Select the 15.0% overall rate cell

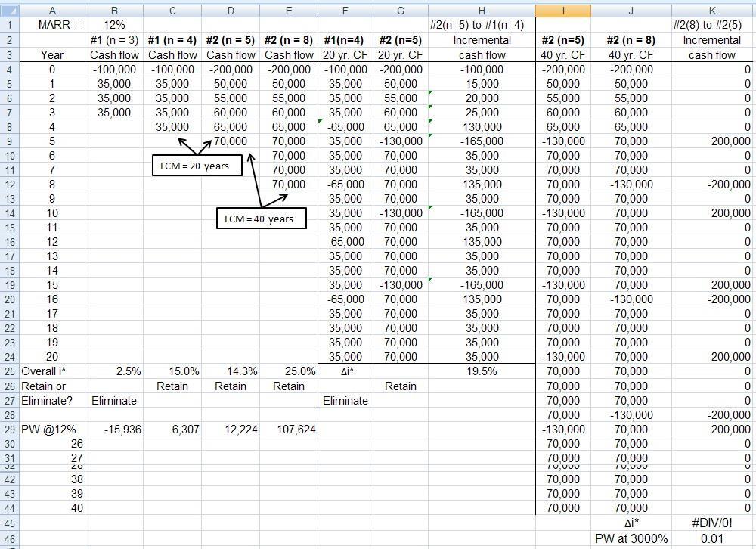172,371
